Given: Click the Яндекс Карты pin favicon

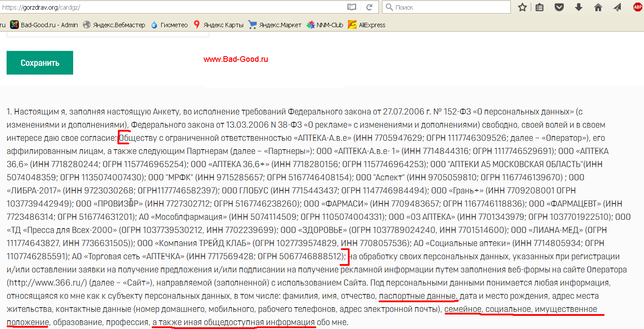Looking at the screenshot, I should pyautogui.click(x=197, y=25).
